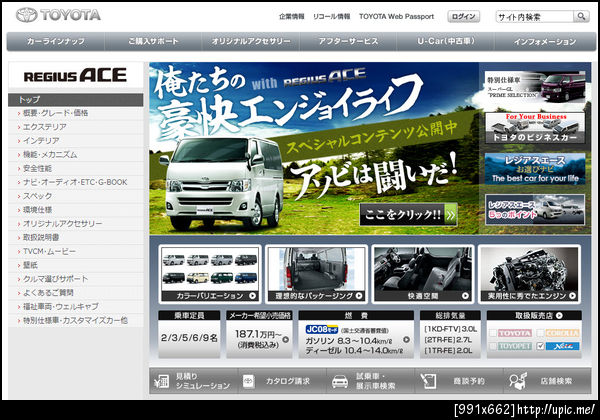Open the レジアスエース 5つのポイント banner

tap(535, 210)
